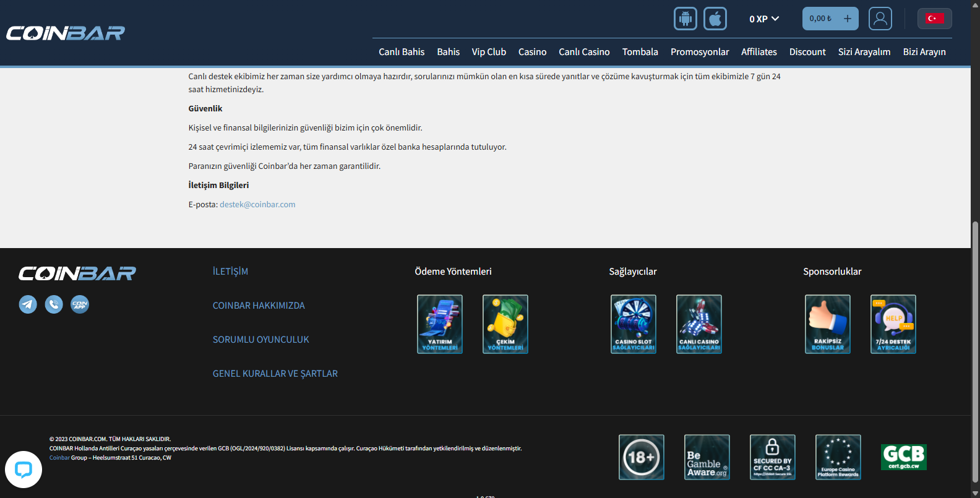Viewport: 980px width, 498px height.
Task: Open the Yatırım Yöntemleri thumbnail
Action: point(440,324)
